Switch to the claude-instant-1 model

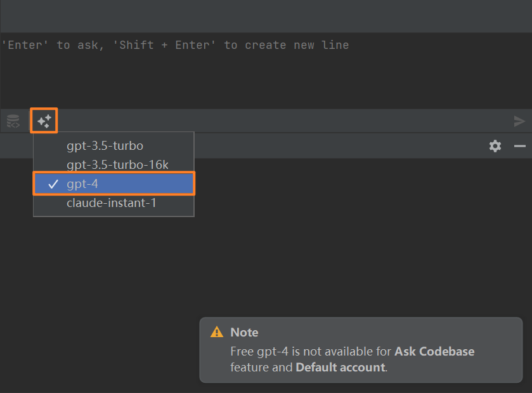111,203
